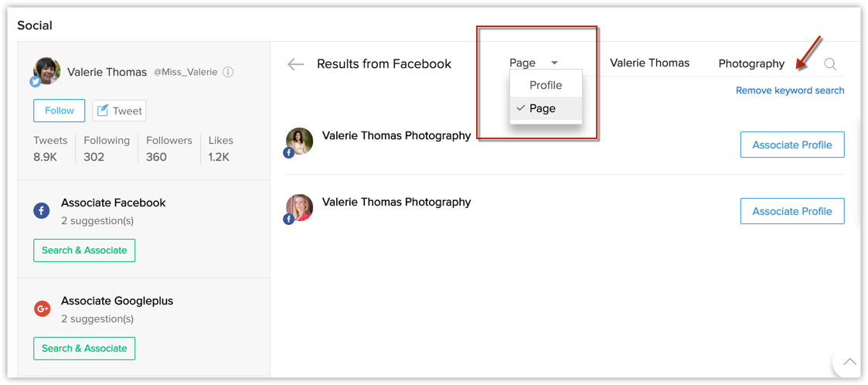The image size is (868, 385).
Task: Select the checked Page option
Action: tap(546, 108)
